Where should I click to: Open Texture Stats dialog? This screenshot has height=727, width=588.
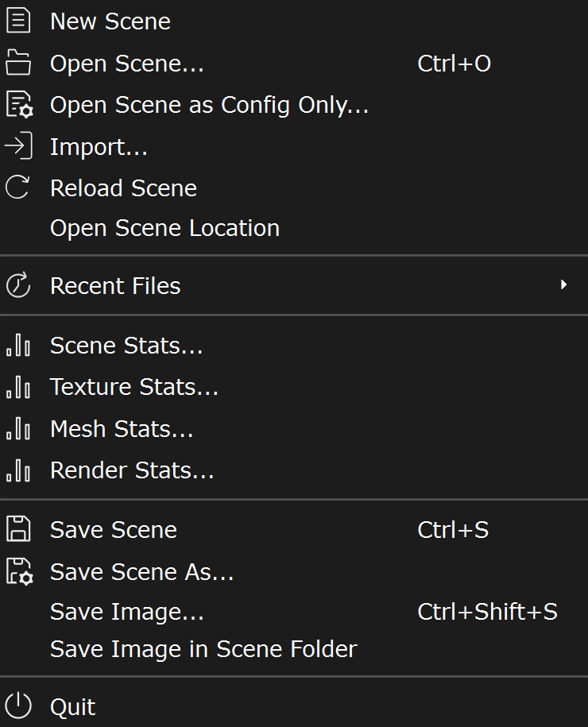pyautogui.click(x=294, y=387)
